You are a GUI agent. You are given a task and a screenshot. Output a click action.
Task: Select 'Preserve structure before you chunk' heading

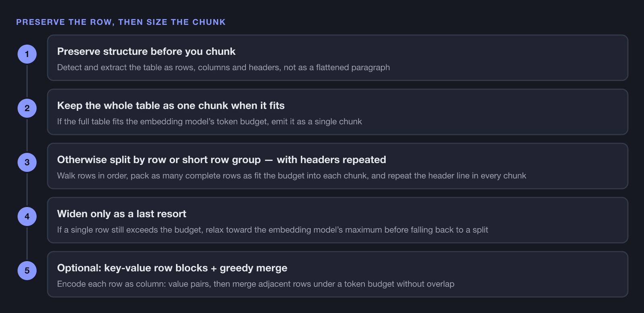click(146, 51)
